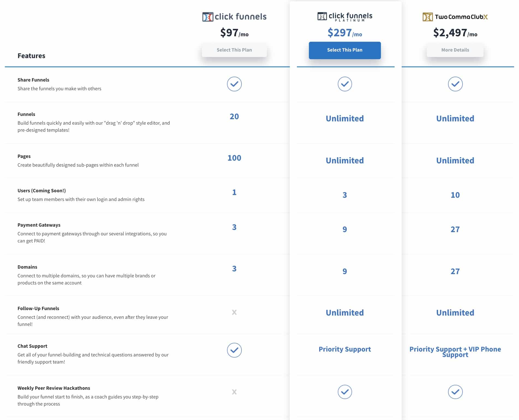Image resolution: width=519 pixels, height=420 pixels.
Task: Click Hackathons checkmark in Platinum column
Action: 345,392
